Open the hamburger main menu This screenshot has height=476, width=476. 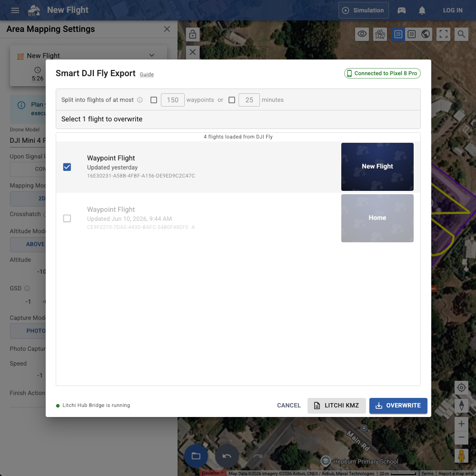pos(15,10)
